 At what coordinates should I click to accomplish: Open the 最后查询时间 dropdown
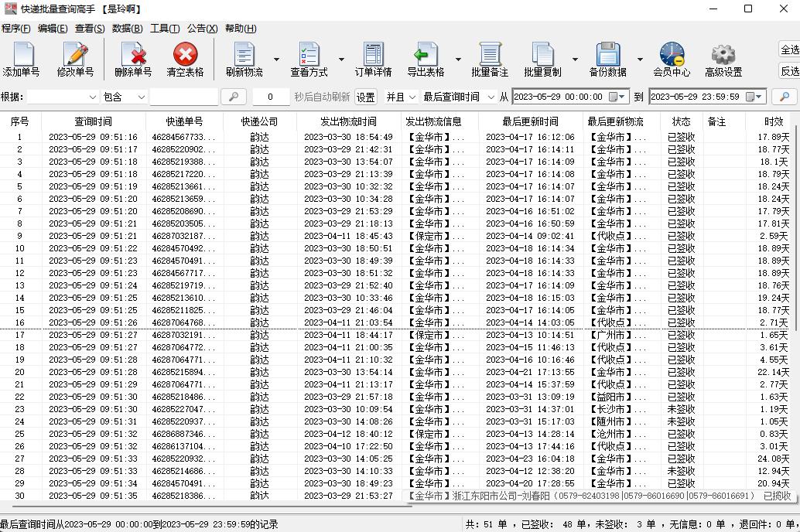491,97
